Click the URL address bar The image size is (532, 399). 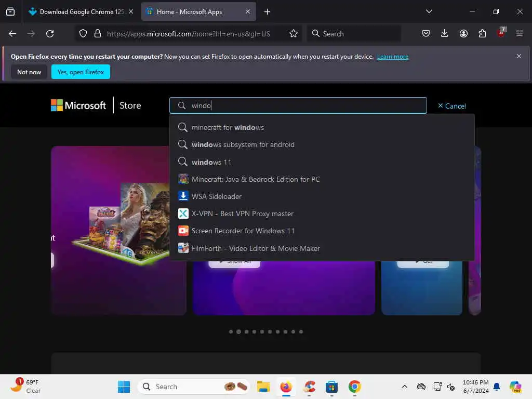[188, 34]
